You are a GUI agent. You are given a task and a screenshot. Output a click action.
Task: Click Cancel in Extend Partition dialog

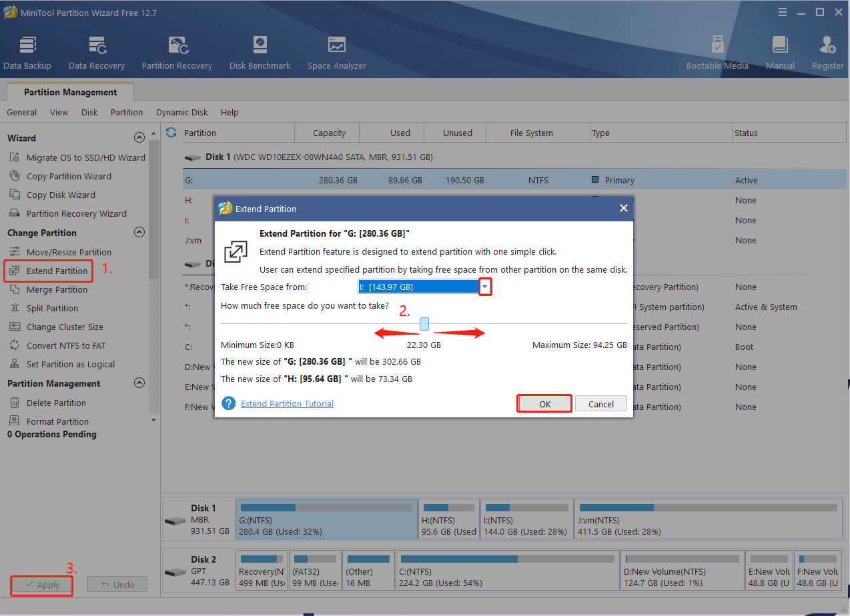pyautogui.click(x=601, y=404)
